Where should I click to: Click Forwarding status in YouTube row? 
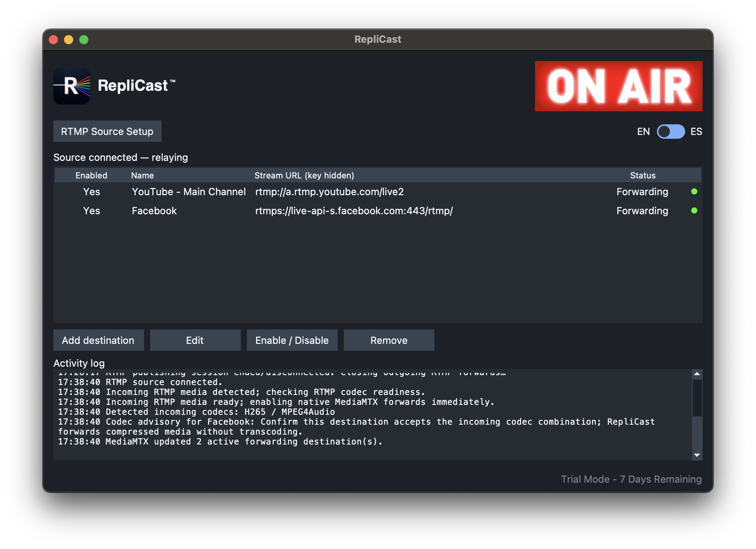click(x=642, y=192)
